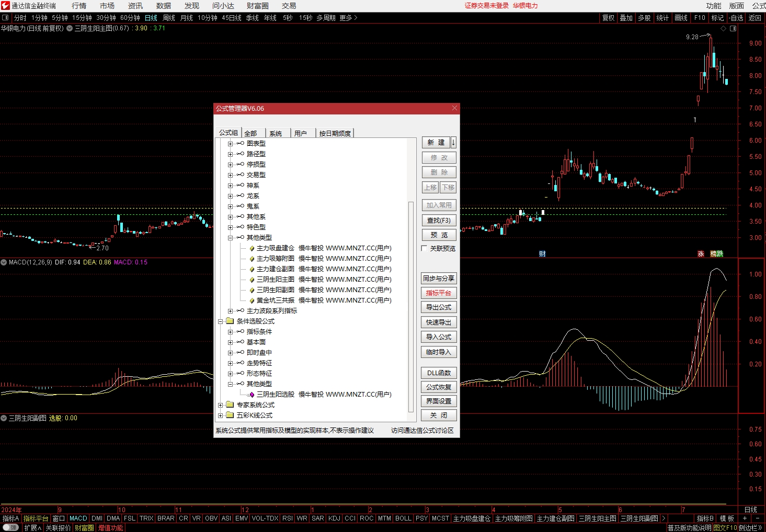Click the 查找(F3) button
This screenshot has width=766, height=532.
439,221
